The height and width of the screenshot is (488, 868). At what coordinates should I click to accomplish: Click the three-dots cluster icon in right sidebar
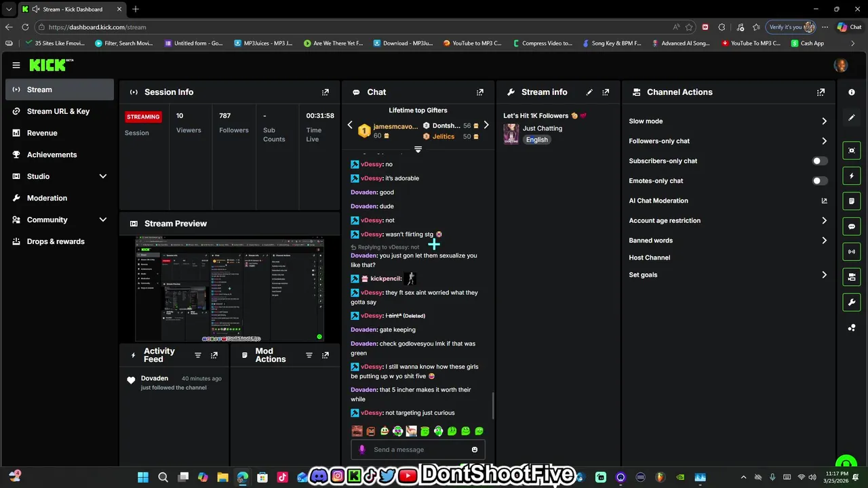852,328
